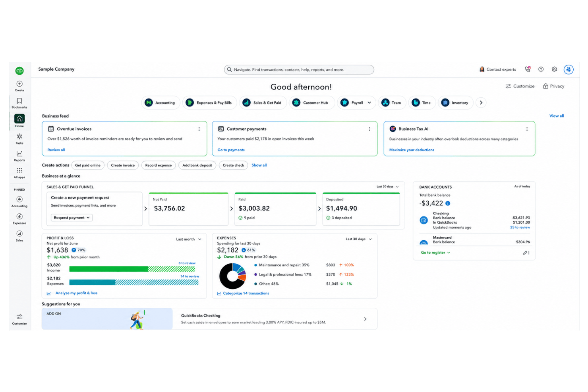
Task: Click Create invoice action
Action: (123, 165)
